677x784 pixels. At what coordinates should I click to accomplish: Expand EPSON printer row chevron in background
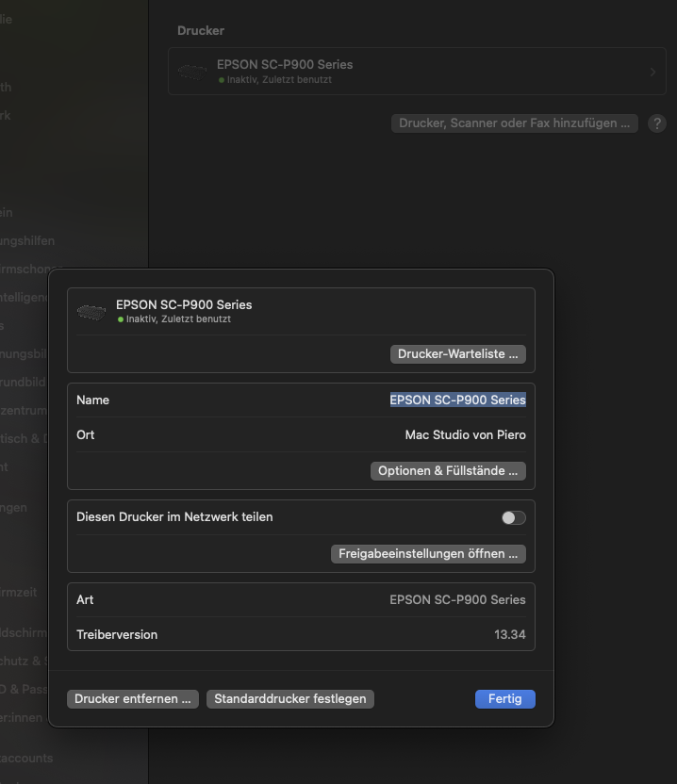pos(652,72)
